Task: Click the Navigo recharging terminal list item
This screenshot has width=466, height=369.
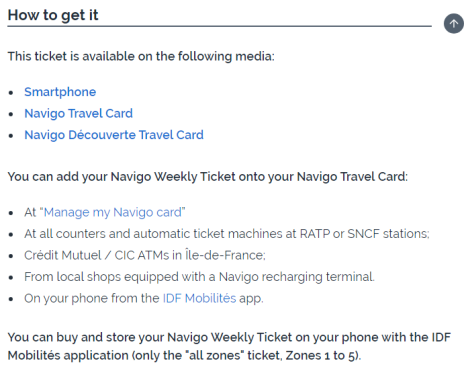Action: tap(199, 277)
